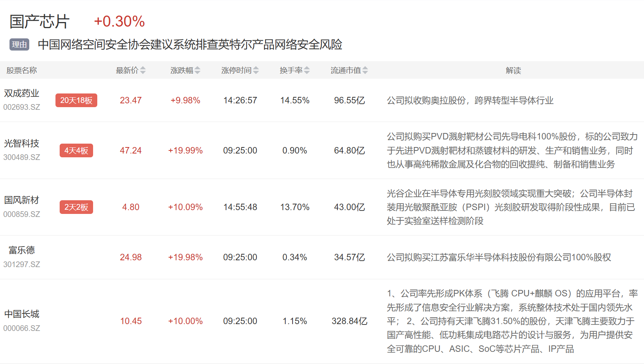
Task: View 中国长城 stock details
Action: click(22, 314)
